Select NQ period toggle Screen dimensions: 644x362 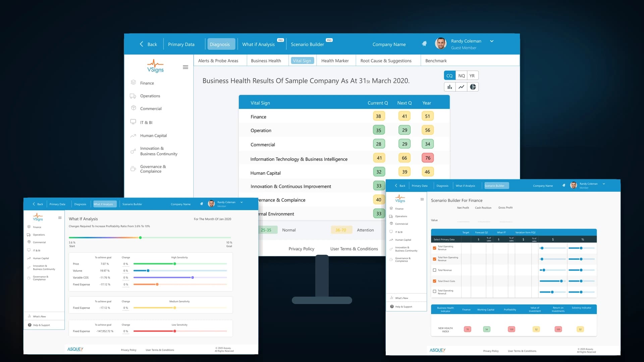(462, 76)
